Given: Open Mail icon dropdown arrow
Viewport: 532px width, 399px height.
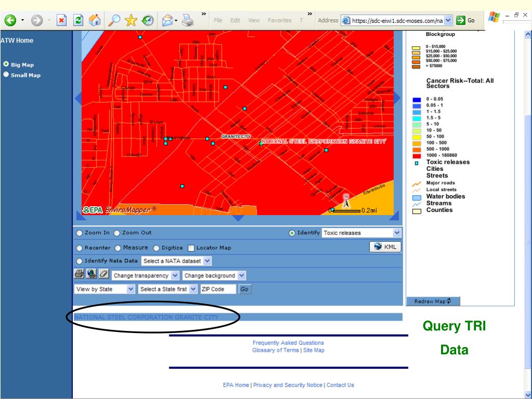Looking at the screenshot, I should pos(176,21).
